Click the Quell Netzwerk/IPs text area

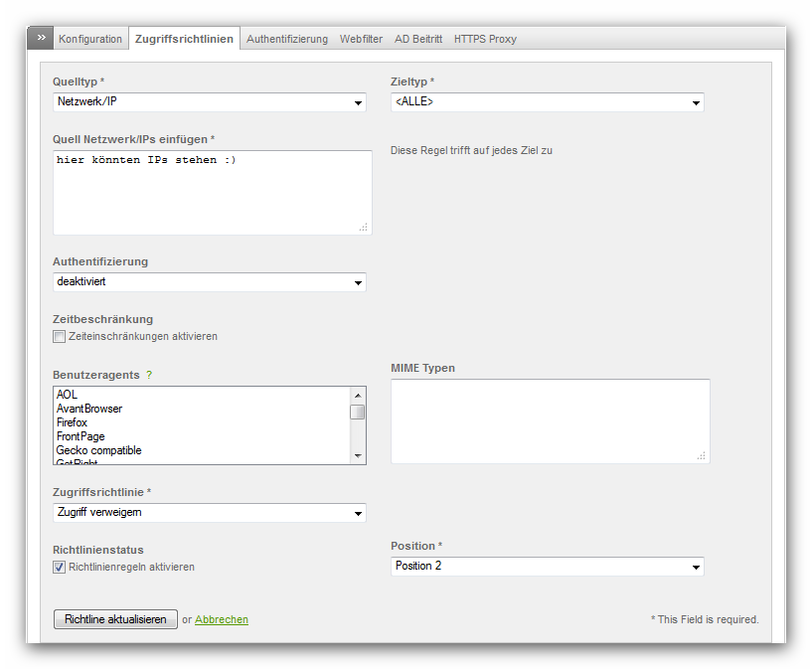[212, 193]
